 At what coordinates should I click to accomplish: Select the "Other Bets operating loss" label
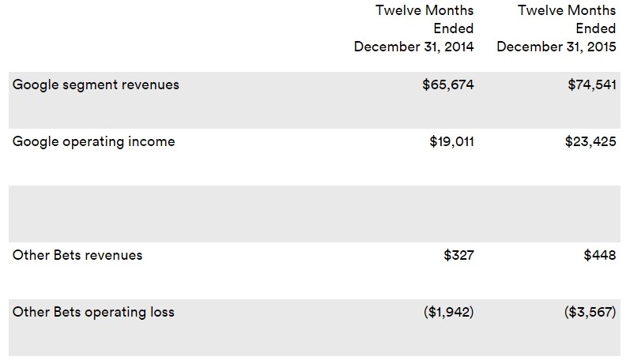click(93, 312)
